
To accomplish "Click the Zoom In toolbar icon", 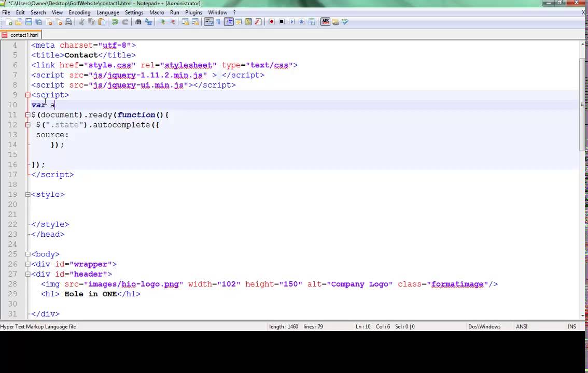I will [x=162, y=22].
